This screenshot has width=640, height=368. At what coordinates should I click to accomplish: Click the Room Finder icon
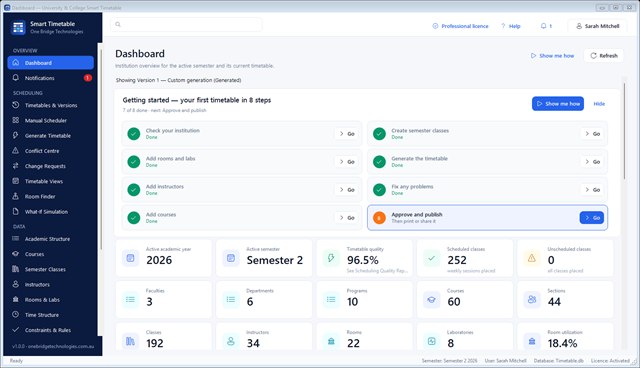[x=16, y=196]
